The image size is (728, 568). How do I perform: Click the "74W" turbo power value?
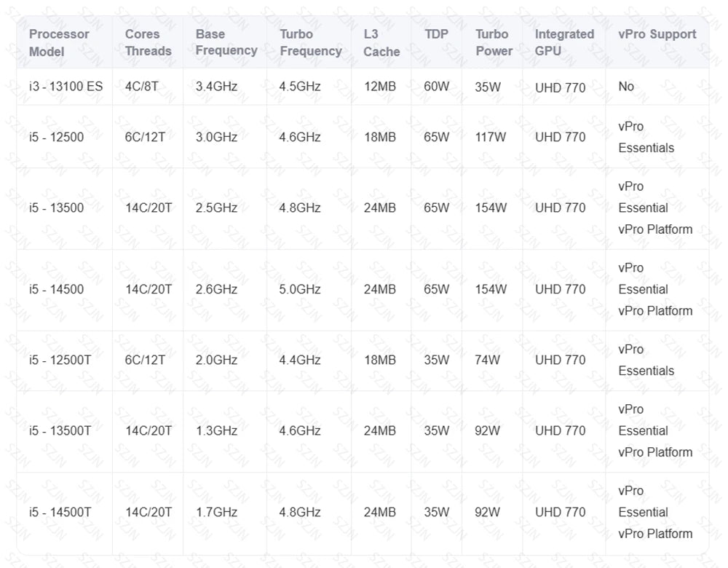pos(487,360)
